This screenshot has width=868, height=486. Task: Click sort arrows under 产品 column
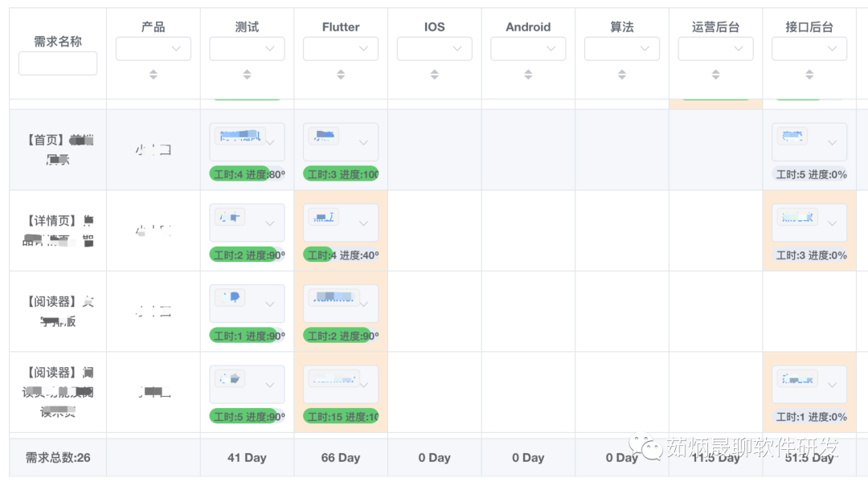[x=153, y=75]
